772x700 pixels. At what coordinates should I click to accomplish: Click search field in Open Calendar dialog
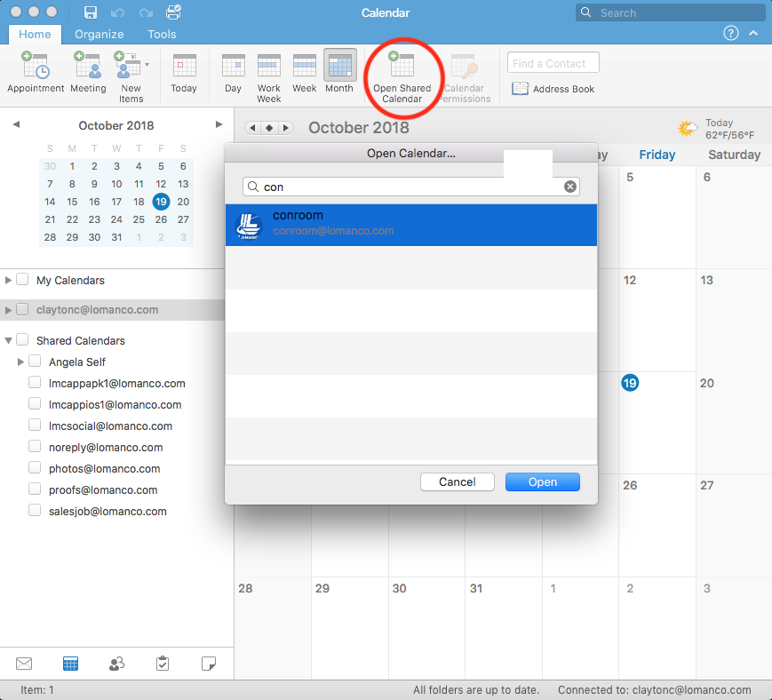click(x=411, y=187)
